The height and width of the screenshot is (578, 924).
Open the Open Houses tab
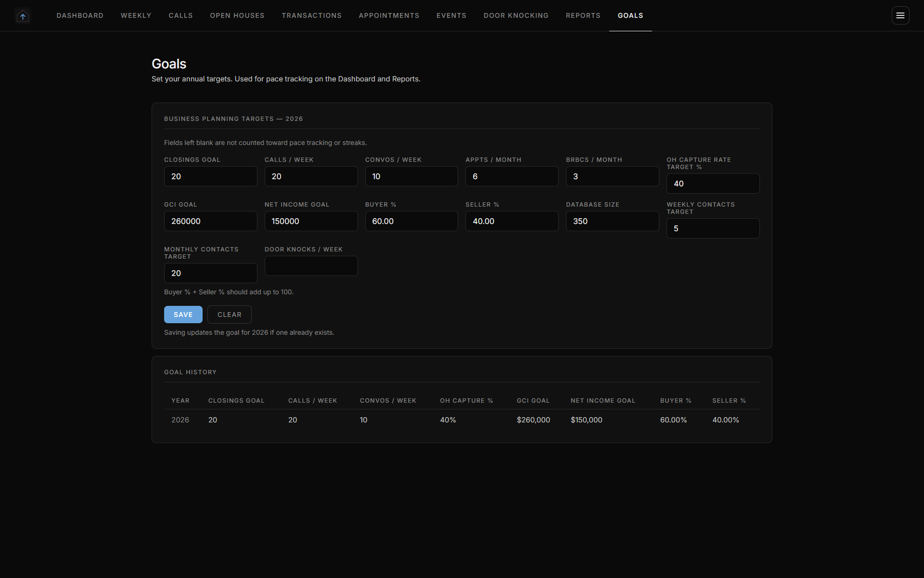[237, 15]
